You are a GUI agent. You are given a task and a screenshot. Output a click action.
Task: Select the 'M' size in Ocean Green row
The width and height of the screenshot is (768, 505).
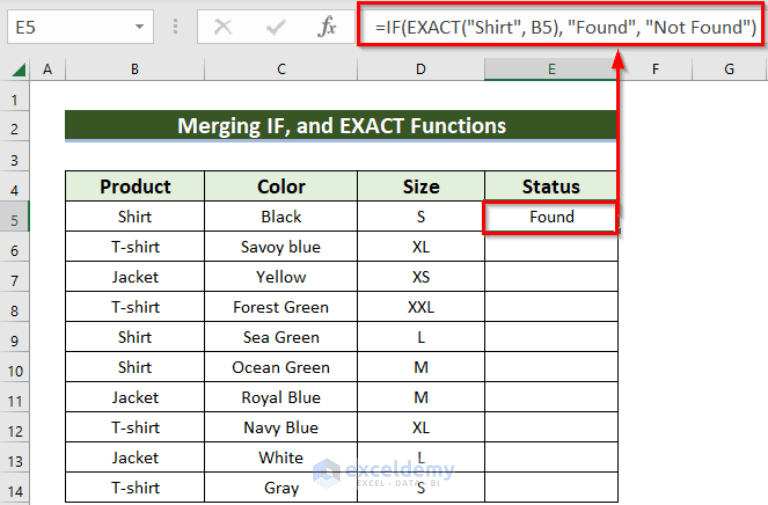coord(421,367)
